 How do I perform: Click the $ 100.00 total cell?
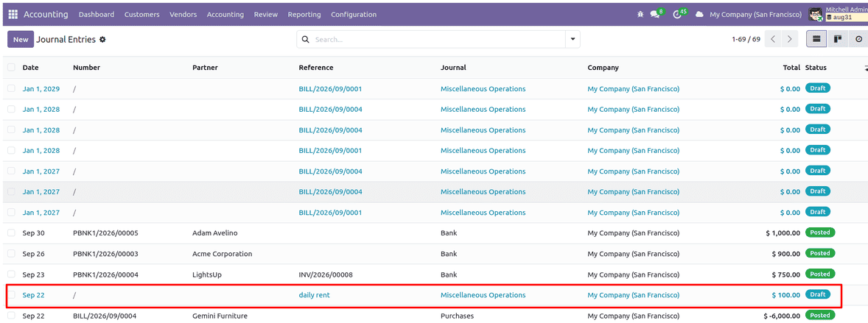(786, 295)
